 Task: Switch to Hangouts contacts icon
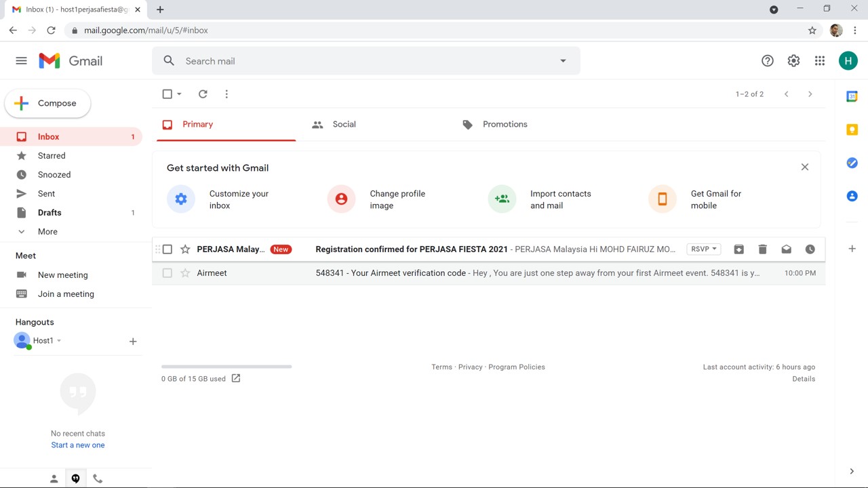(54, 479)
